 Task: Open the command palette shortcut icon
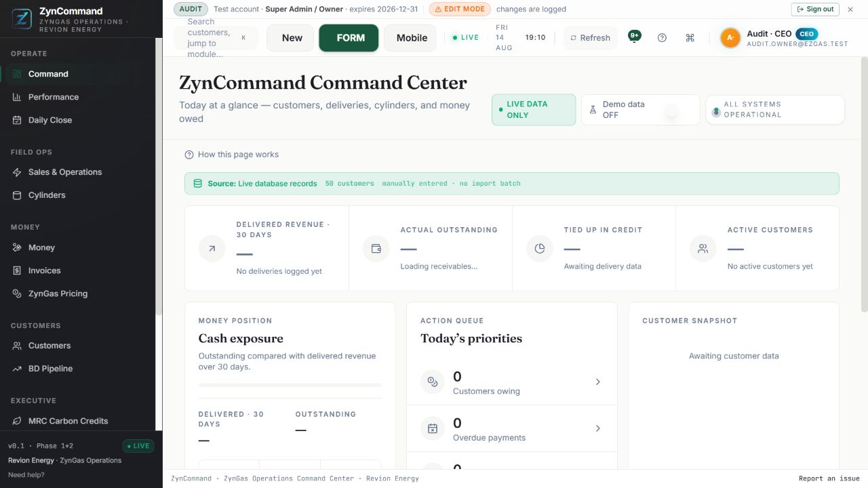click(690, 38)
